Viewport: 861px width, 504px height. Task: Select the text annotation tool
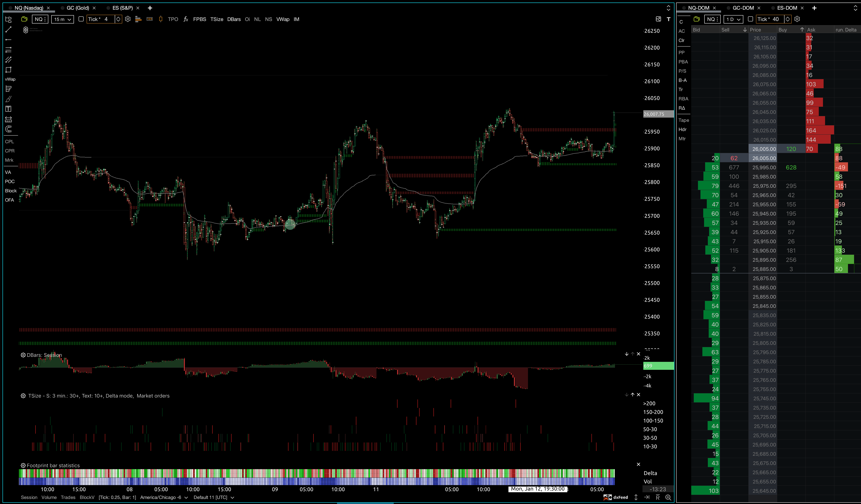click(9, 109)
